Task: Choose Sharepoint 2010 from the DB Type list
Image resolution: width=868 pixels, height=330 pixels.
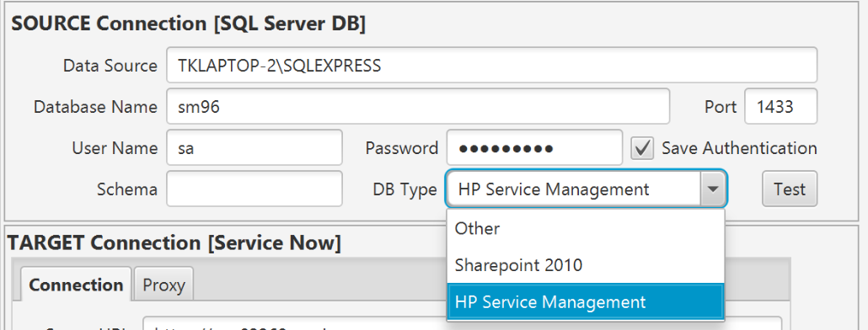Action: point(586,265)
